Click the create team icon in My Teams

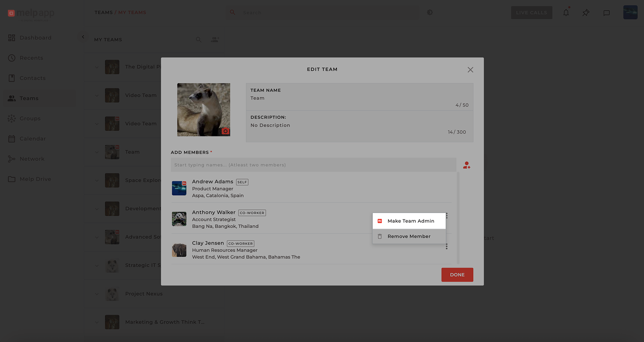(215, 40)
